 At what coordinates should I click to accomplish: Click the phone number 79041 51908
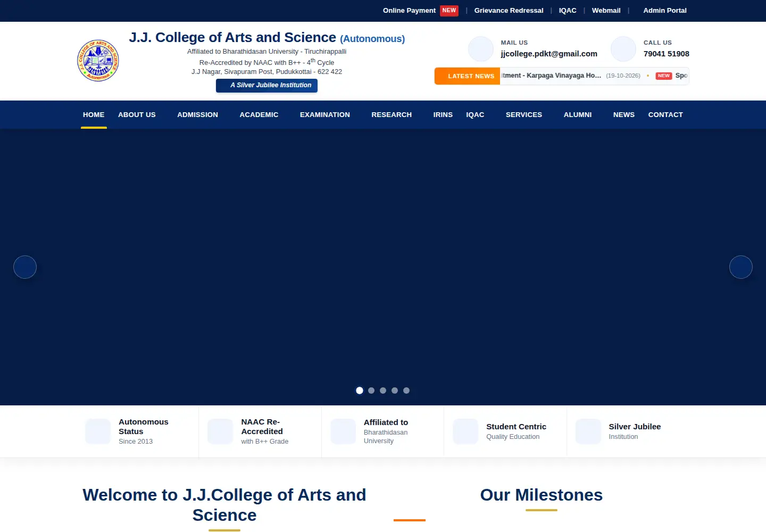click(x=667, y=54)
